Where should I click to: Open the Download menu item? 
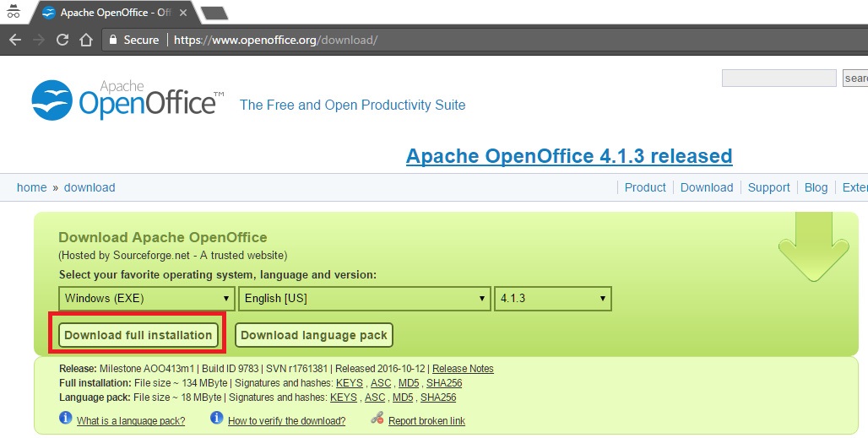click(x=707, y=187)
